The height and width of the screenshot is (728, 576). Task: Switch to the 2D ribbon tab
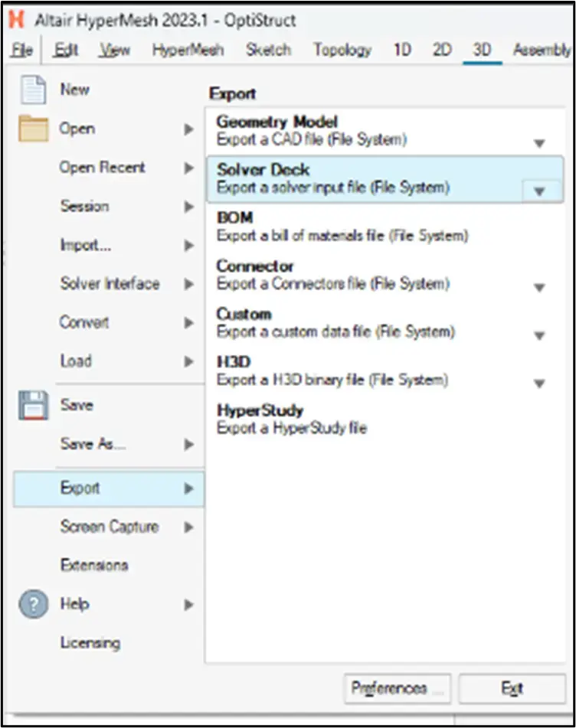[x=442, y=50]
